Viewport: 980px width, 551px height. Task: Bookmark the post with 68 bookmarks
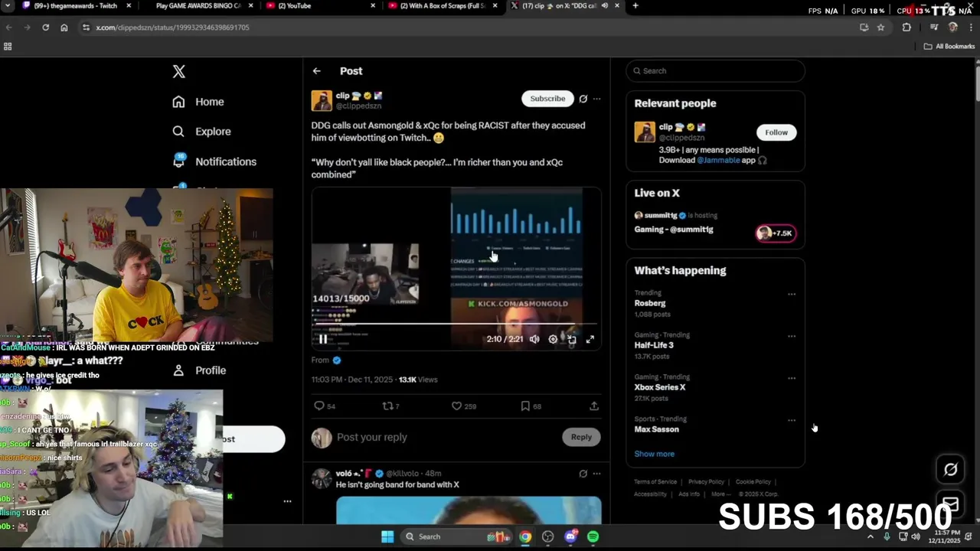531,406
